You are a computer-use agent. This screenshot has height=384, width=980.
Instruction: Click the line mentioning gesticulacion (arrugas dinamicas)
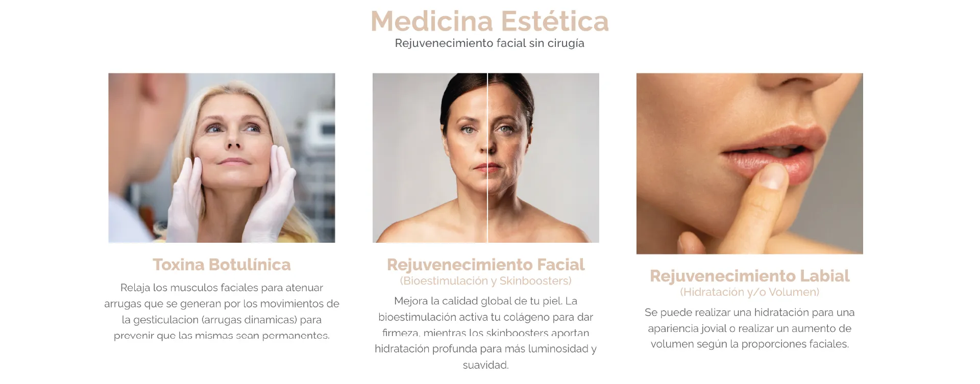[x=222, y=320]
